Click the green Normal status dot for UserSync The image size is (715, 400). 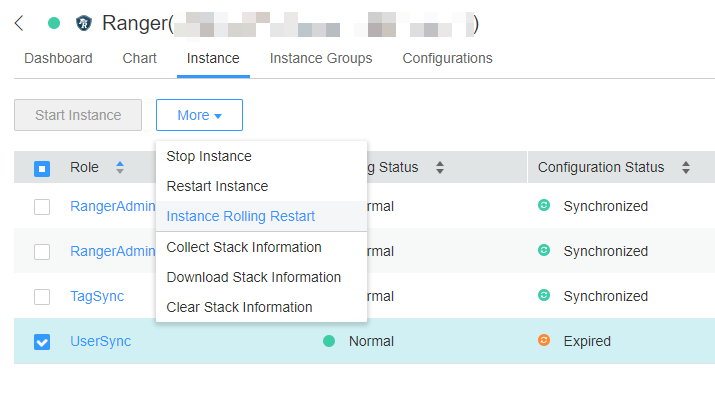(329, 341)
